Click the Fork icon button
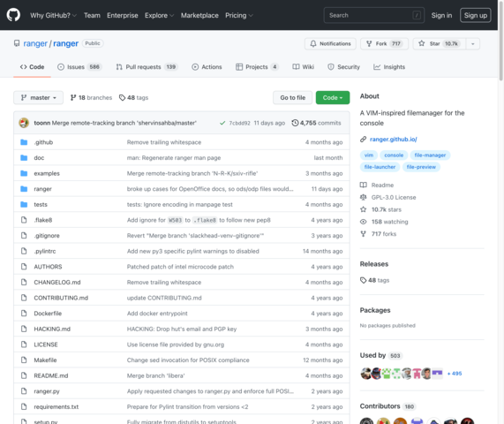Screen dimensions: 504x424 [385, 44]
